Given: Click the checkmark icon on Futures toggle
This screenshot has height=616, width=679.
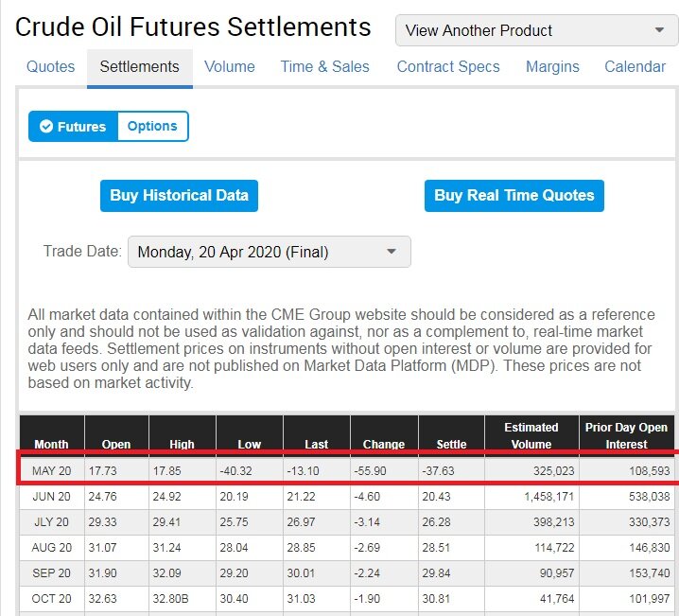Looking at the screenshot, I should tap(45, 126).
